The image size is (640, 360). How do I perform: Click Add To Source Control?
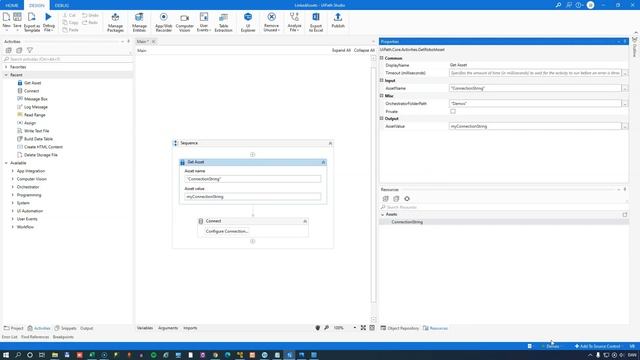tap(597, 346)
